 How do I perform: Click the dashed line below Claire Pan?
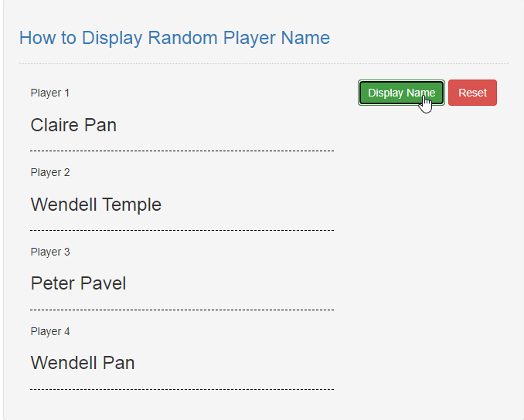click(x=182, y=151)
